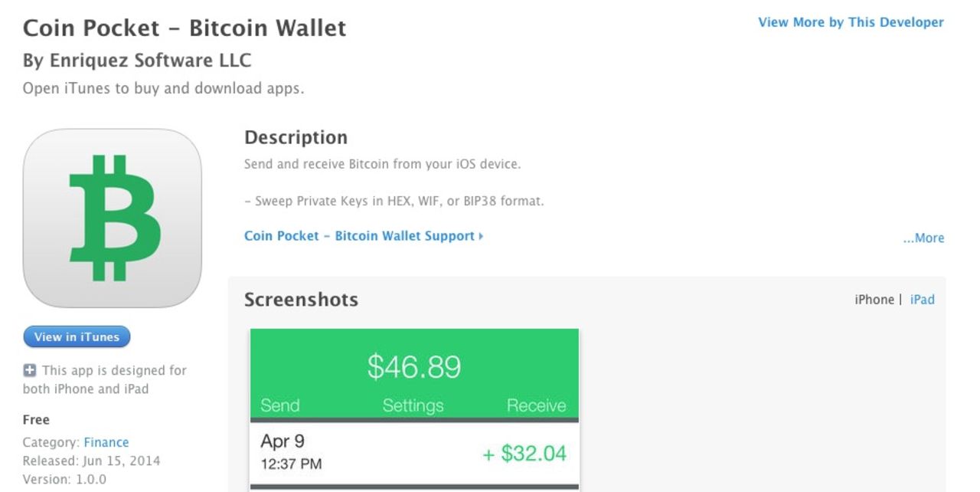The height and width of the screenshot is (492, 980).
Task: Open "Coin Pocket – Bitcoin Wallet Support"
Action: tap(358, 235)
